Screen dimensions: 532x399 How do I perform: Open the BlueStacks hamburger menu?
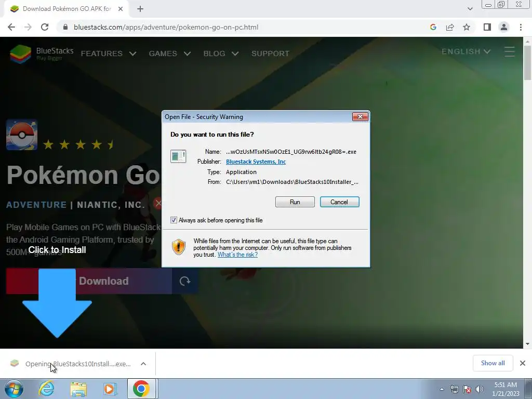coord(510,51)
